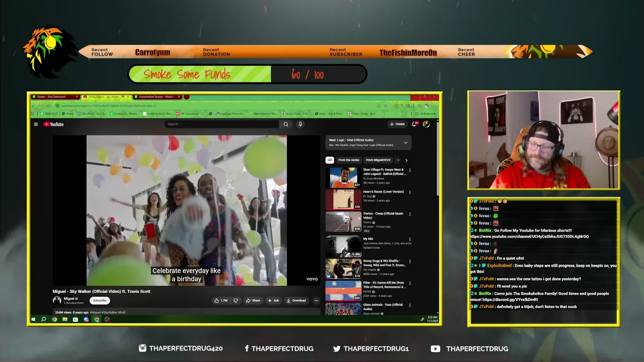Click Share button under video

point(253,301)
